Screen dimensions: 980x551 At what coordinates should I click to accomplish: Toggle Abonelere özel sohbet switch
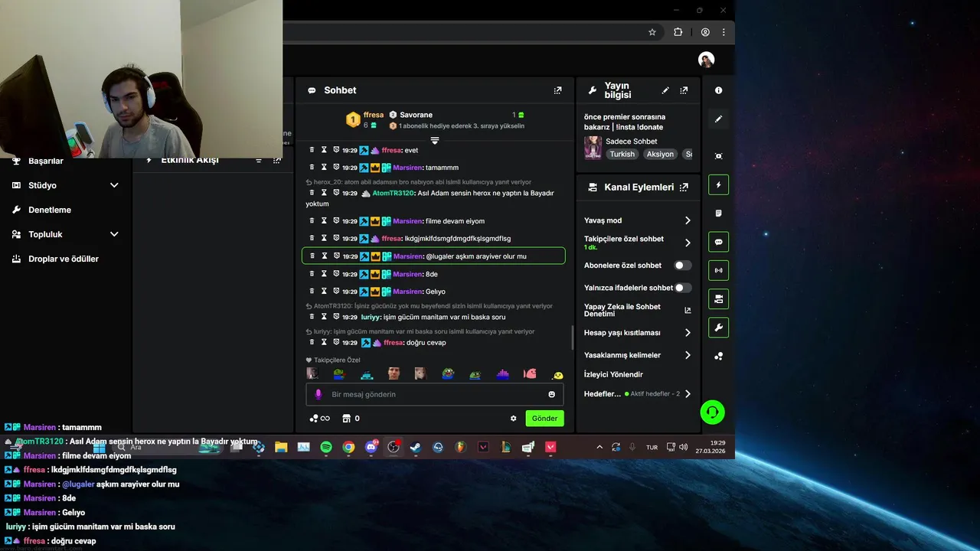click(x=682, y=266)
